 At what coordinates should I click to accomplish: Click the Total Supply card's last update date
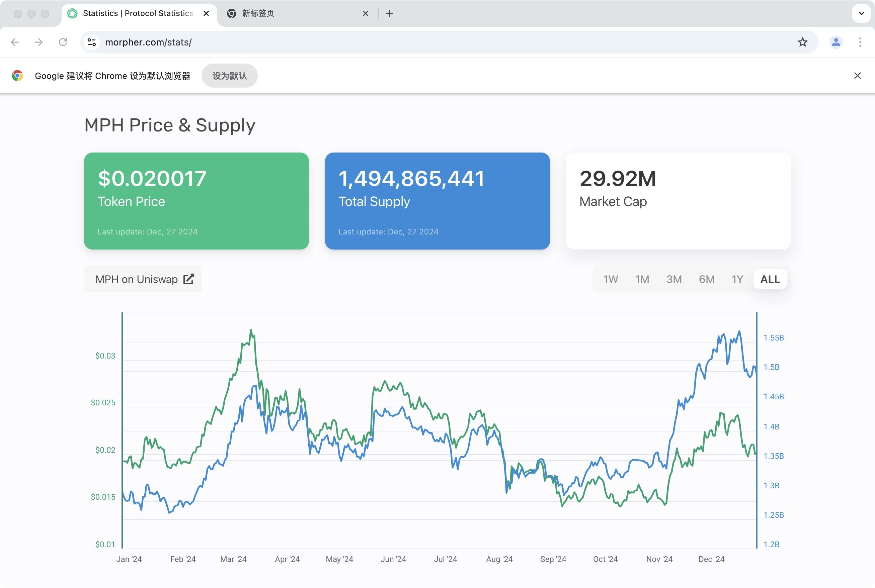tap(388, 232)
